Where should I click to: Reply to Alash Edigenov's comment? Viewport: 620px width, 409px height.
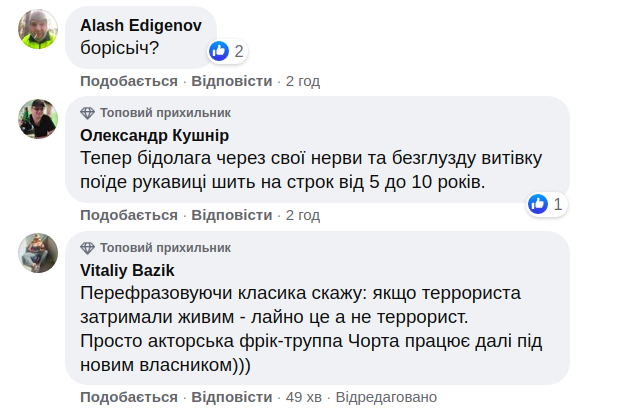click(231, 80)
